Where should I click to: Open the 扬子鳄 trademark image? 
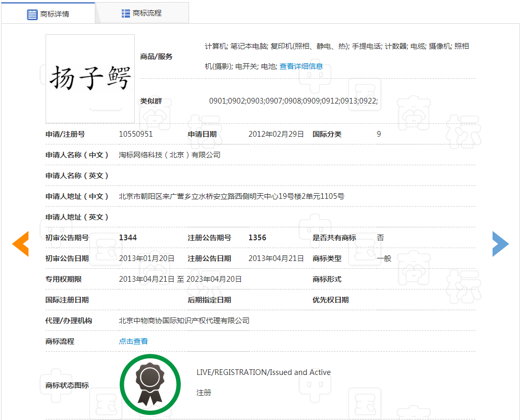pyautogui.click(x=90, y=79)
